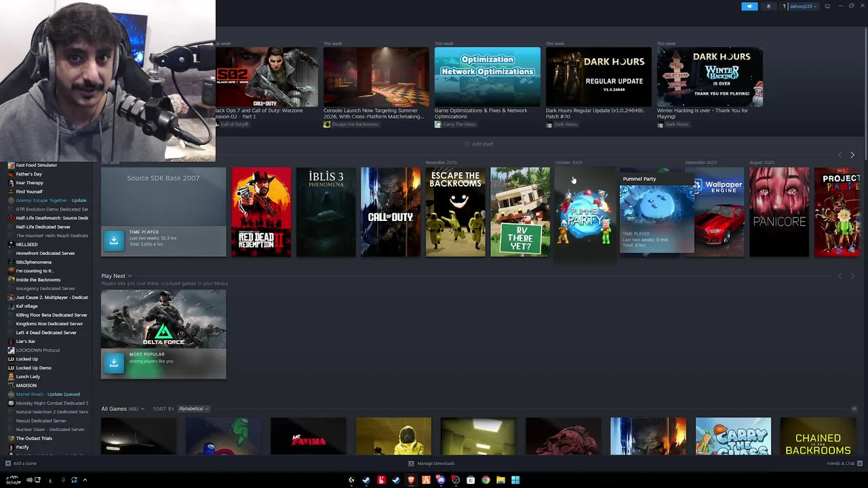This screenshot has height=488, width=868.
Task: Open Black Ops 7 Season 02 news
Action: click(267, 77)
